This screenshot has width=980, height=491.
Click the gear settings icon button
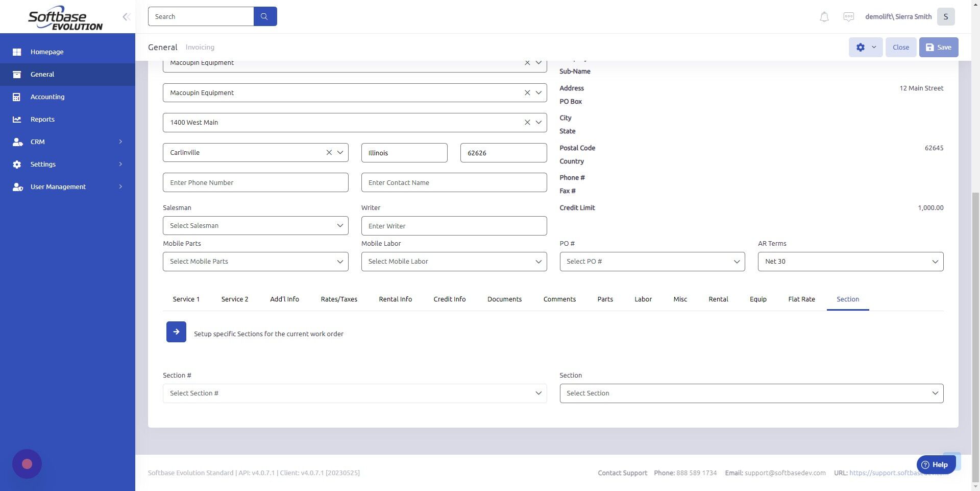[860, 47]
